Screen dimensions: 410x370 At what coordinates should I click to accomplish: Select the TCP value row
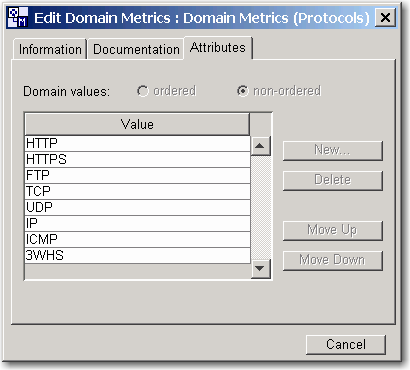tap(137, 191)
